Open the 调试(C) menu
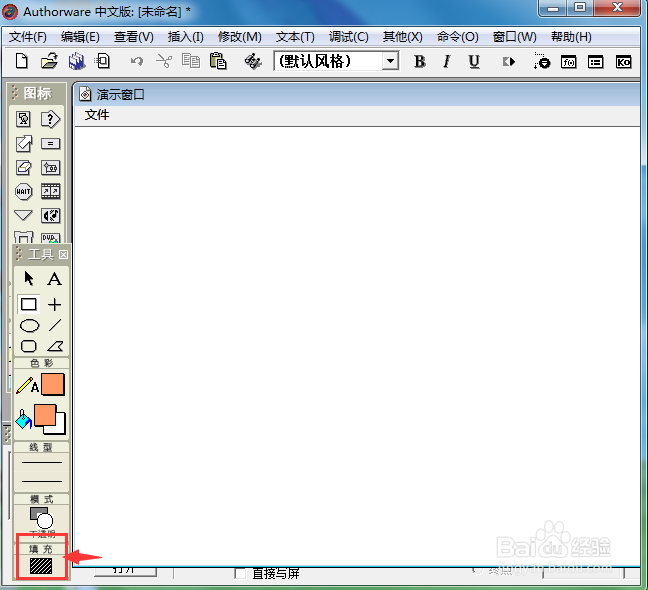The height and width of the screenshot is (590, 648). (x=348, y=37)
